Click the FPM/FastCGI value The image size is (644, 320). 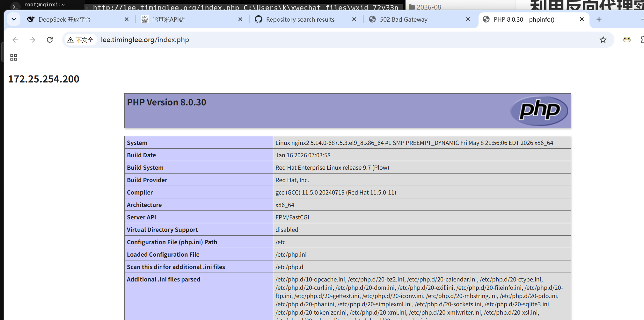292,217
